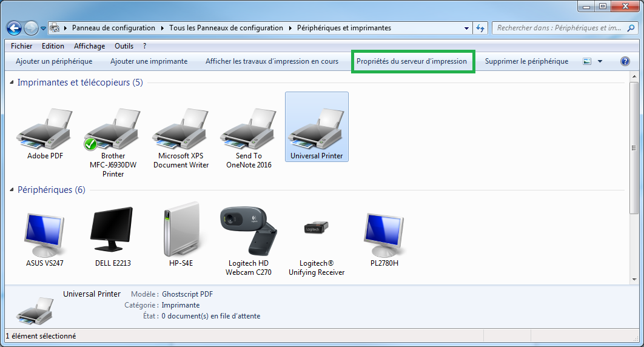
Task: Click the change view icon in toolbar
Action: 588,61
